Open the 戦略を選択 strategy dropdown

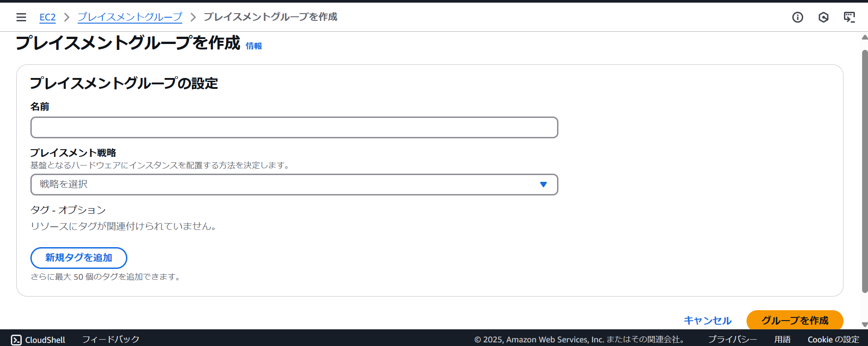pyautogui.click(x=294, y=185)
